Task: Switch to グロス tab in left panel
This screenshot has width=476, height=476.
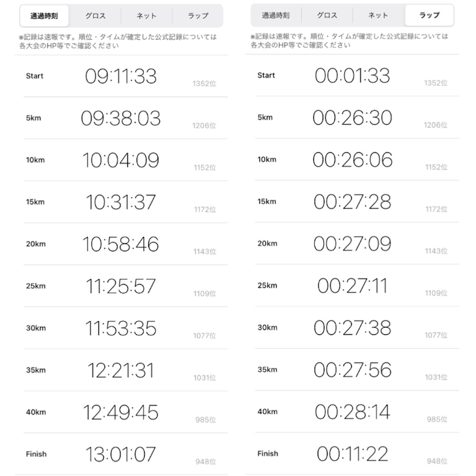Action: point(95,16)
